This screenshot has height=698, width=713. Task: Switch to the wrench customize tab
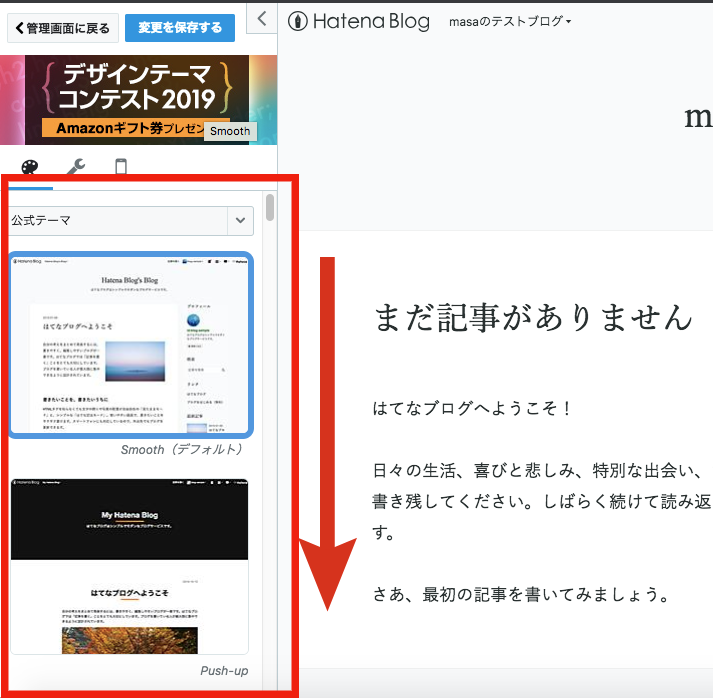pos(76,166)
